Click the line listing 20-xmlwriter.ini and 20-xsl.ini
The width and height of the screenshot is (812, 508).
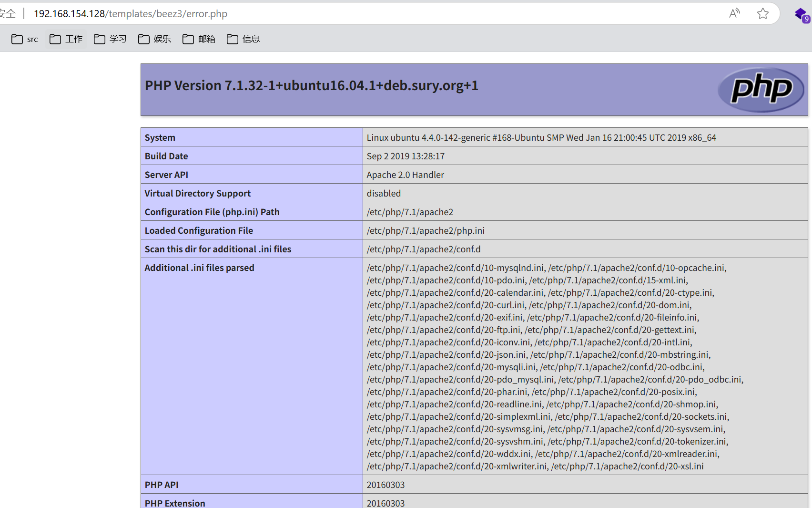click(x=535, y=466)
